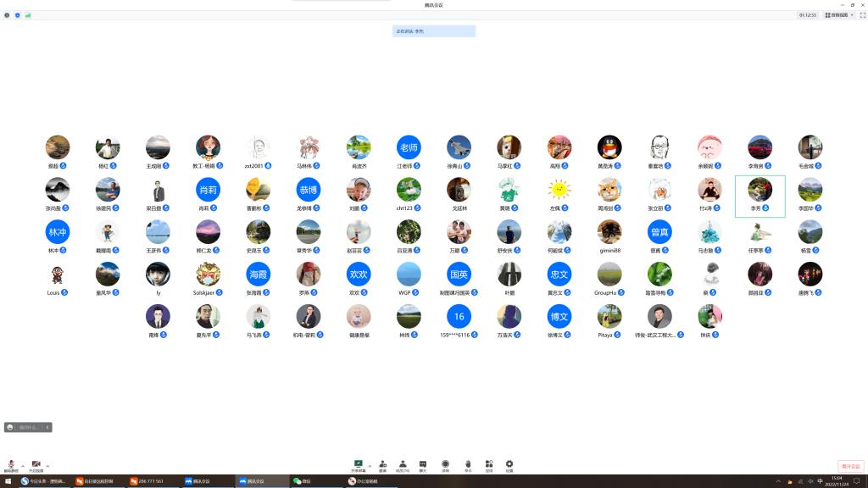Click the share screen icon
The width and height of the screenshot is (868, 488).
tap(358, 464)
